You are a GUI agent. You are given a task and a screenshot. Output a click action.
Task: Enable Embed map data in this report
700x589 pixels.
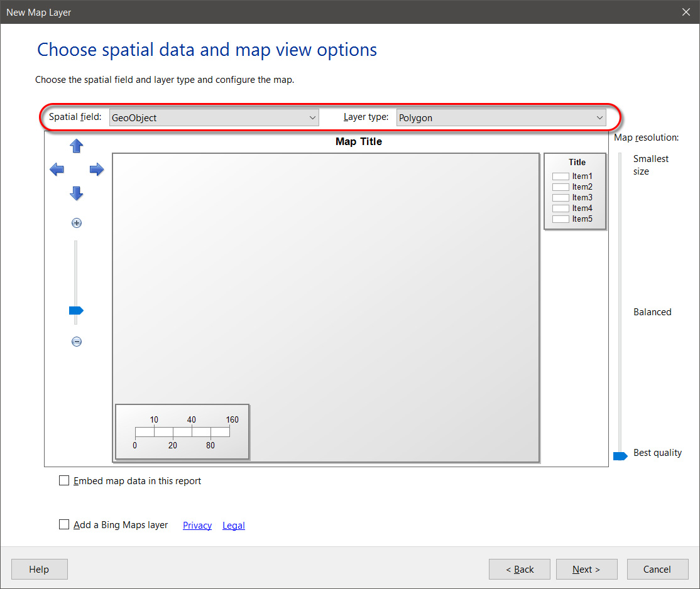point(64,481)
